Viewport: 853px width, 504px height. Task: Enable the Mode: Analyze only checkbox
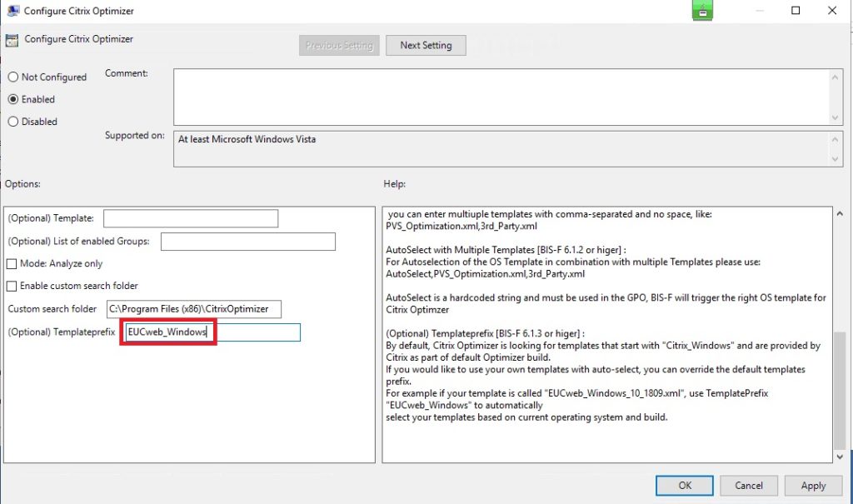point(12,264)
